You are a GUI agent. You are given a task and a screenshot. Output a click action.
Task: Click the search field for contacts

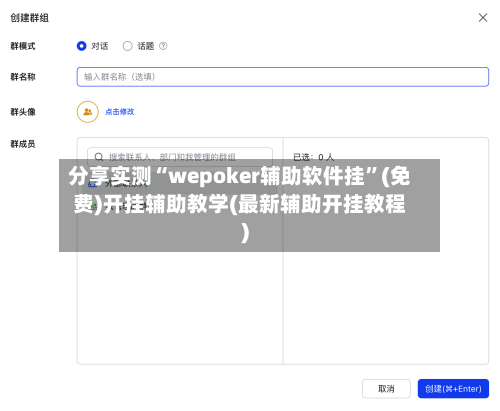[180, 156]
